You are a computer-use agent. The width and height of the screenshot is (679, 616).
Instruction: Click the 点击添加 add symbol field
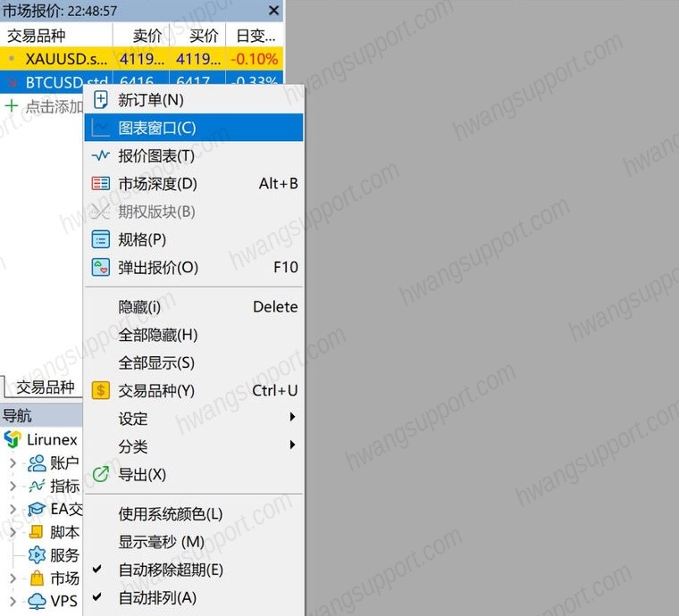click(54, 106)
